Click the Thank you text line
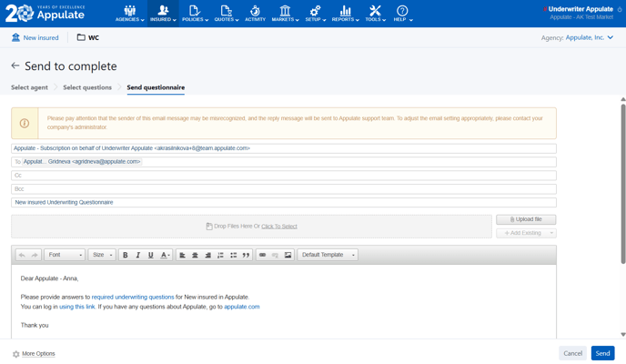 tap(35, 325)
